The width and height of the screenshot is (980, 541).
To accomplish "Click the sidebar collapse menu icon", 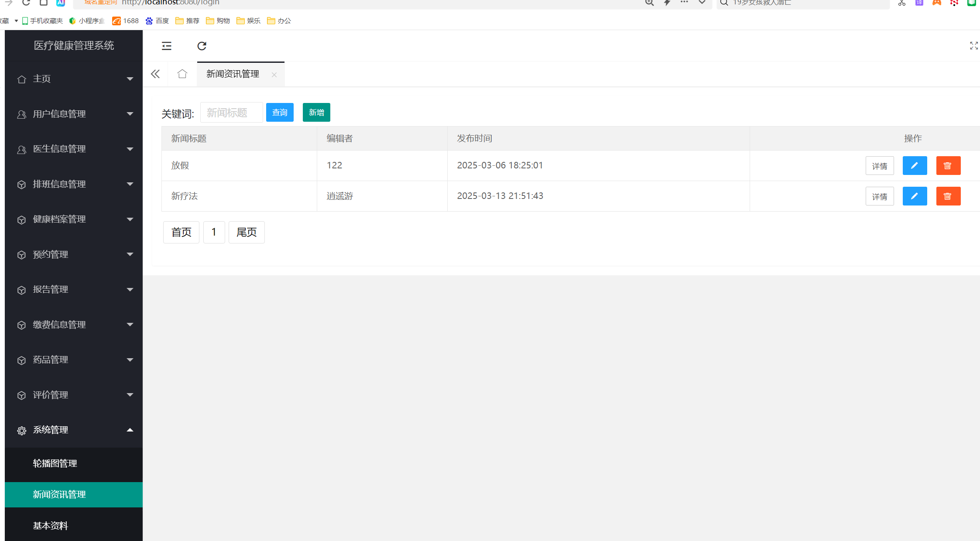I will click(167, 46).
